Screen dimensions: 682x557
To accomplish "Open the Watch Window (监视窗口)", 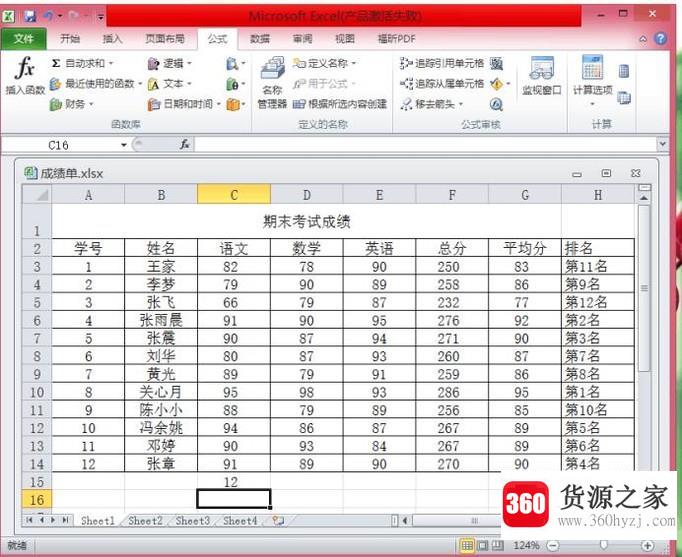I will point(542,76).
